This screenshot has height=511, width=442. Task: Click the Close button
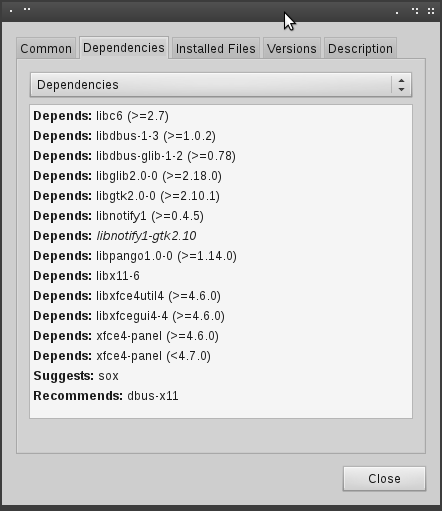point(384,478)
